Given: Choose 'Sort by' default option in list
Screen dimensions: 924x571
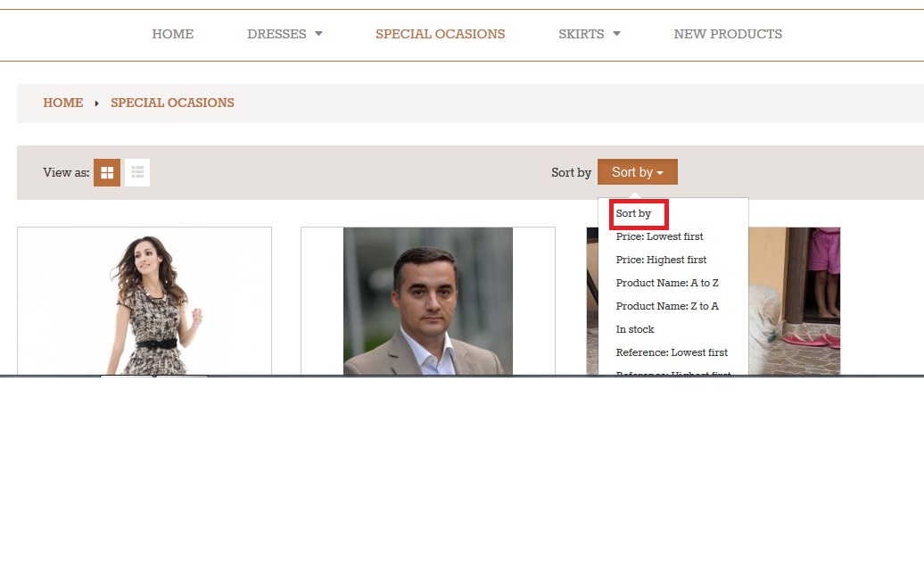Looking at the screenshot, I should click(x=633, y=213).
